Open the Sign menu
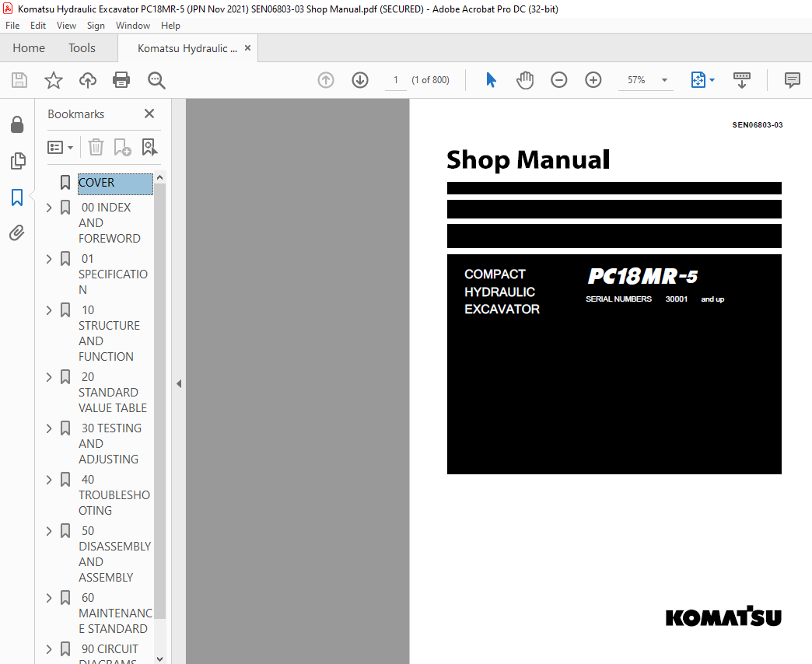812x664 pixels. tap(96, 26)
